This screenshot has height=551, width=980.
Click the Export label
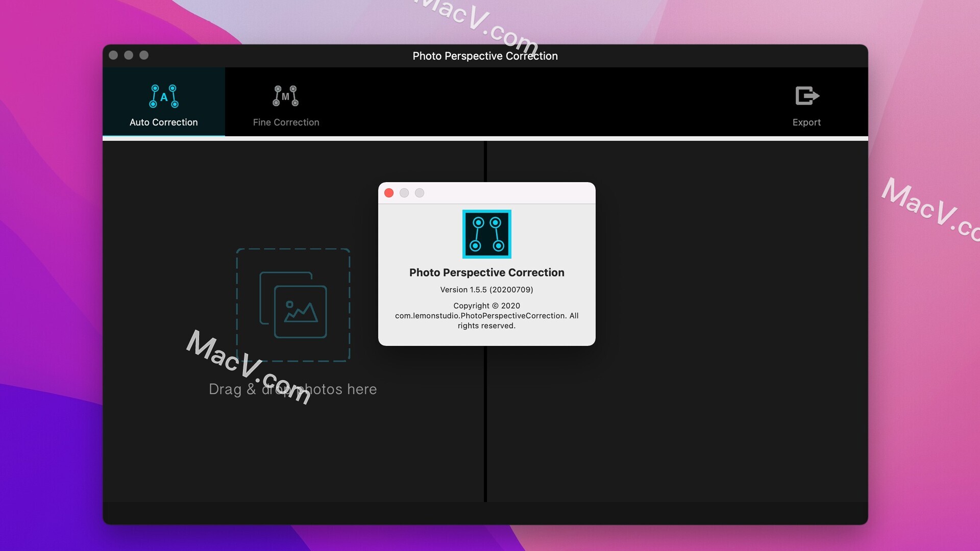point(806,122)
